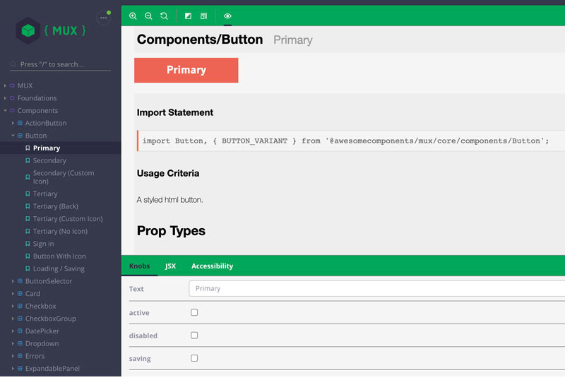Focus the Press / to search field
The width and height of the screenshot is (565, 392).
point(61,64)
